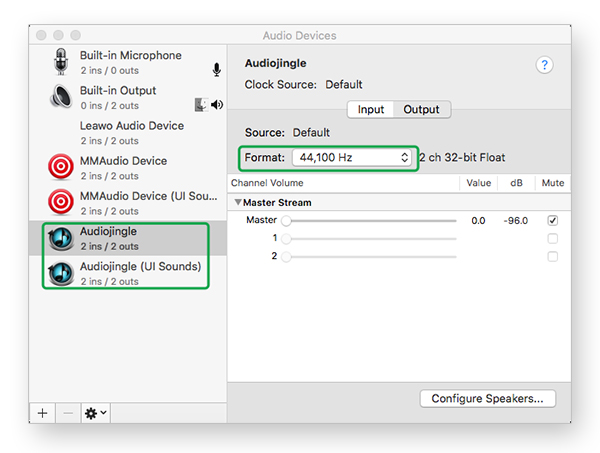Collapse the Master Stream disclosure triangle
Image resolution: width=600 pixels, height=453 pixels.
click(238, 202)
